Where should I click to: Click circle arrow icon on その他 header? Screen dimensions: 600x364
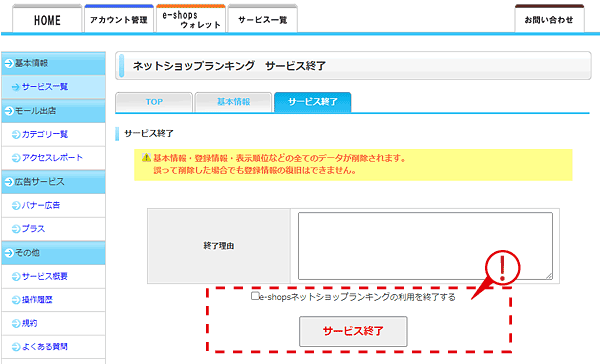tap(9, 253)
